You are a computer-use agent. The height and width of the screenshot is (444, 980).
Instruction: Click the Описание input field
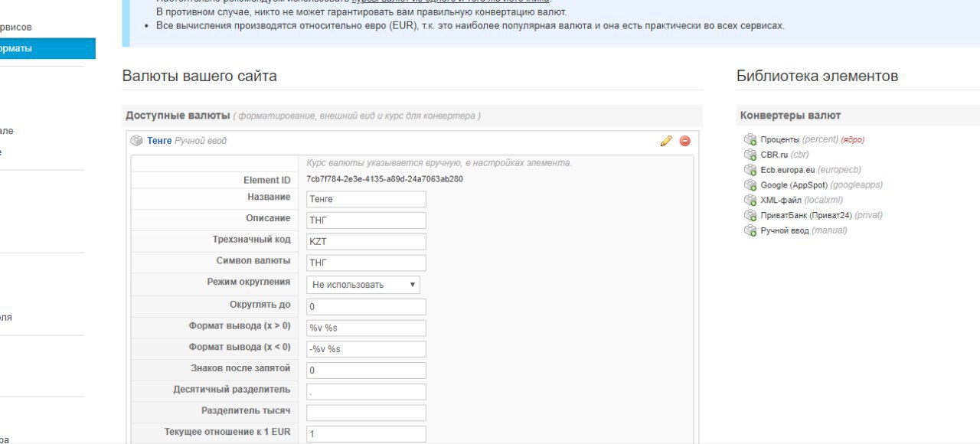coord(366,220)
